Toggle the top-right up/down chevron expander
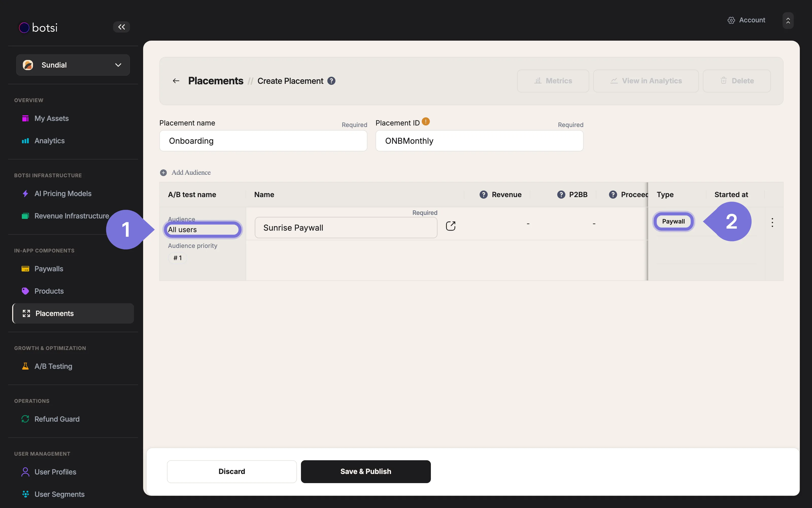Screen dimensions: 812x508 point(788,21)
